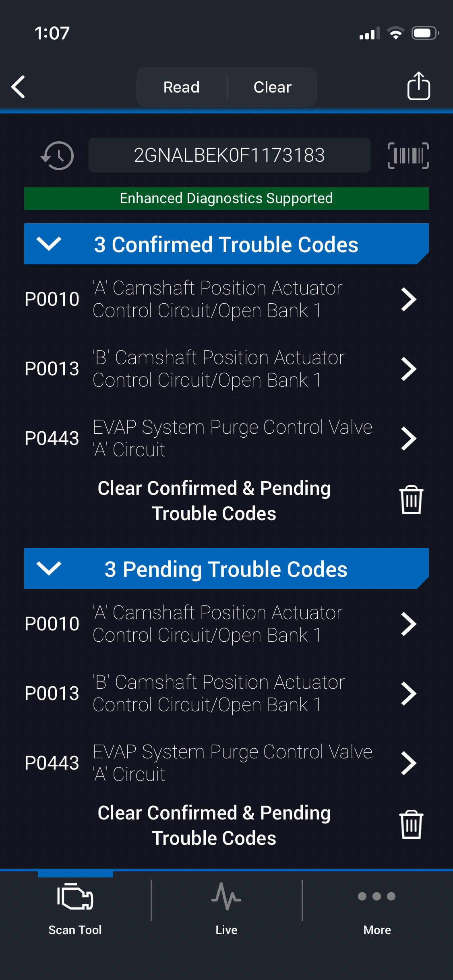453x980 pixels.
Task: Tap the VIN barcode scanner icon
Action: pyautogui.click(x=408, y=156)
